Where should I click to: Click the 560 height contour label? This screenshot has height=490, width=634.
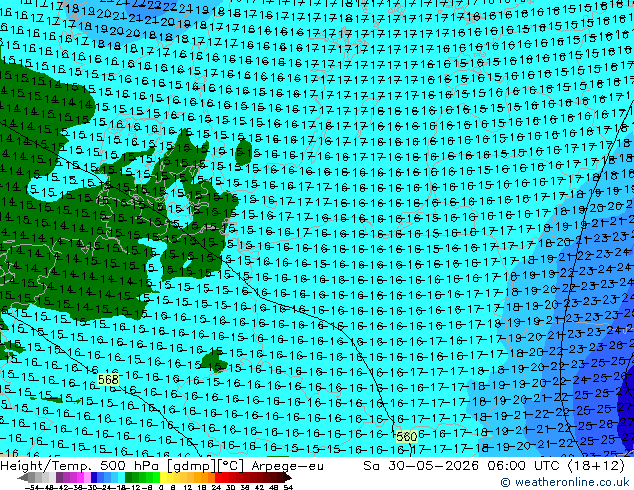tap(406, 437)
